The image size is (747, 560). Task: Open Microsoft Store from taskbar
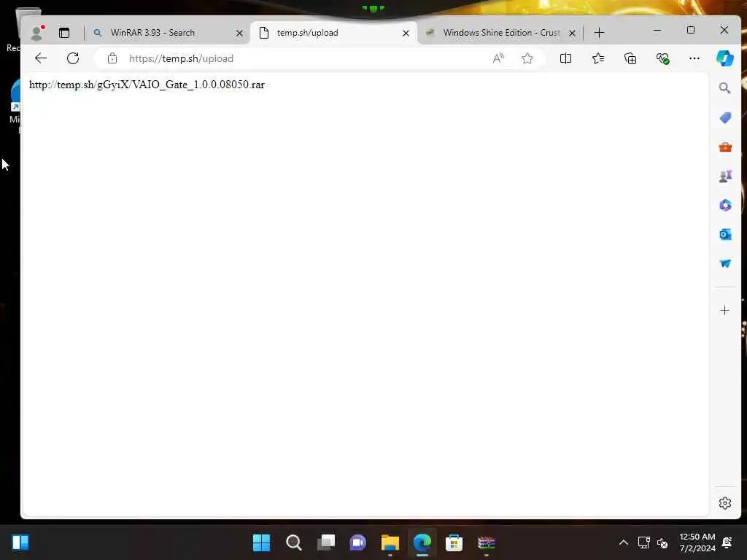coord(454,542)
